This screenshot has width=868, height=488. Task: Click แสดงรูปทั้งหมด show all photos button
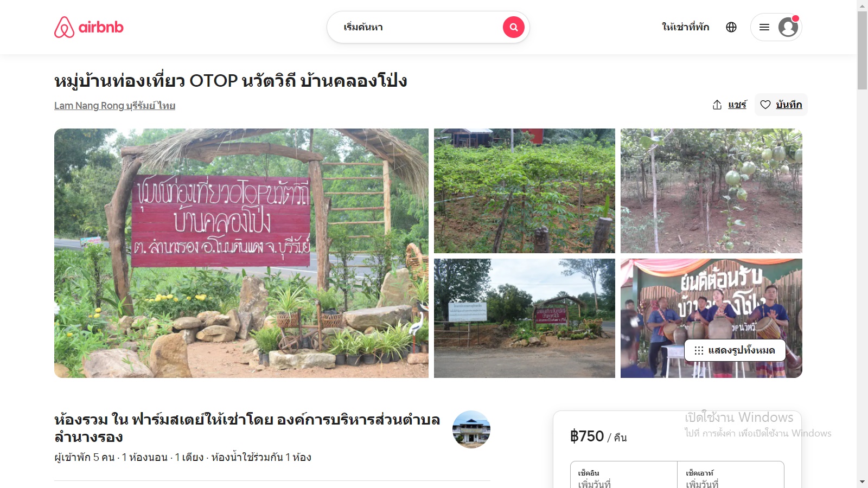click(735, 350)
